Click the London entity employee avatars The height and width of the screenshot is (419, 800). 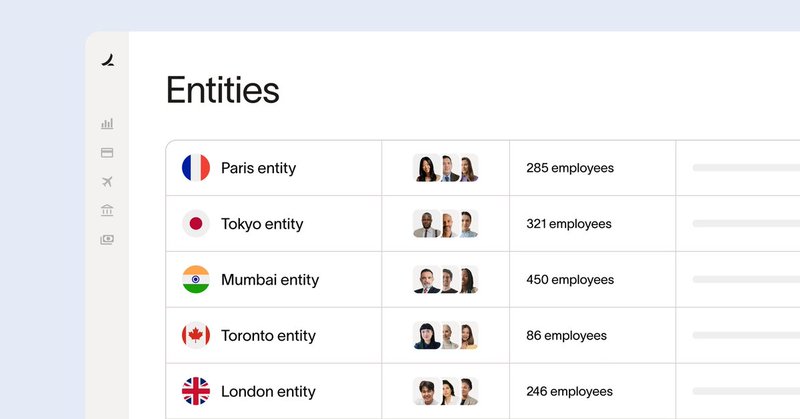[x=445, y=391]
